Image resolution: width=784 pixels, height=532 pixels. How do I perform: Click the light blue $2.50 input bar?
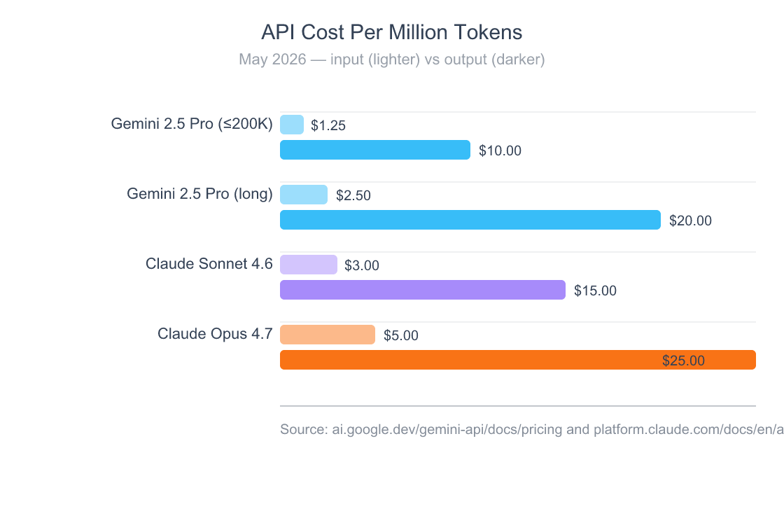pos(304,195)
